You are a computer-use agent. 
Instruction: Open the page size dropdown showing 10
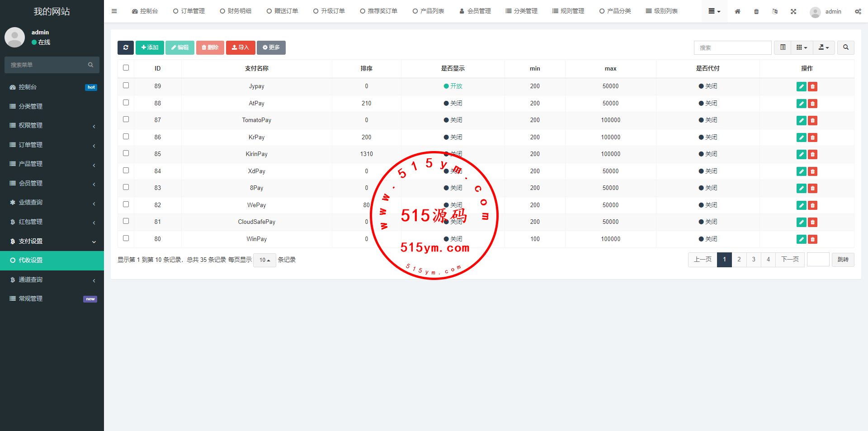(x=264, y=260)
